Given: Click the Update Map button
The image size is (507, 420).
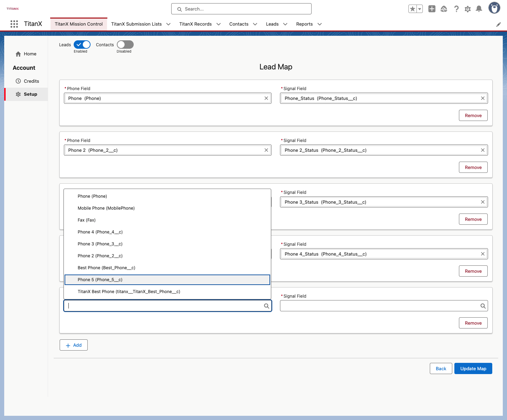Looking at the screenshot, I should click(473, 368).
